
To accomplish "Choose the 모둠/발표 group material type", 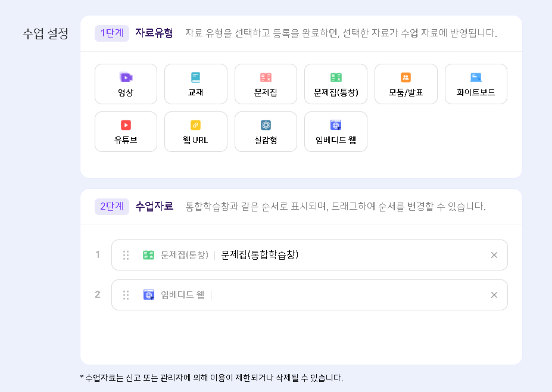I will coord(406,84).
